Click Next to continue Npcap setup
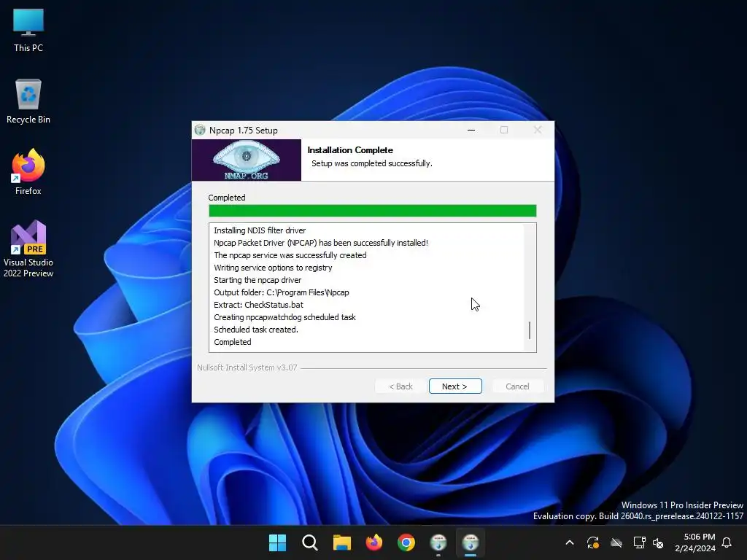Screen dimensions: 747x560 coord(455,386)
